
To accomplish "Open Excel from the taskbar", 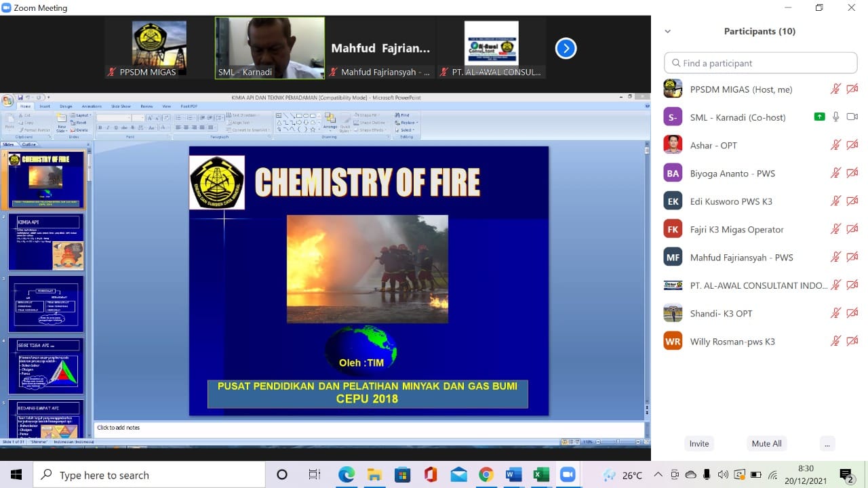I will [541, 474].
